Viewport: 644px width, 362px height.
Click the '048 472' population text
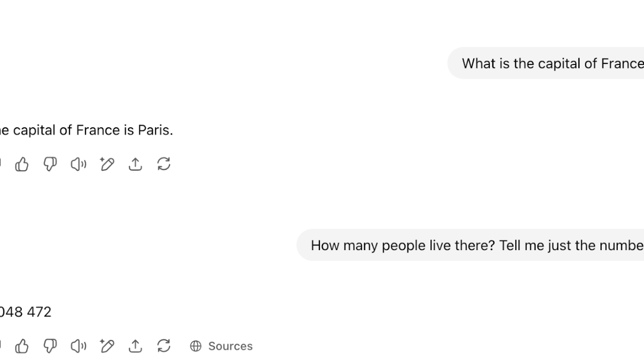(x=25, y=312)
